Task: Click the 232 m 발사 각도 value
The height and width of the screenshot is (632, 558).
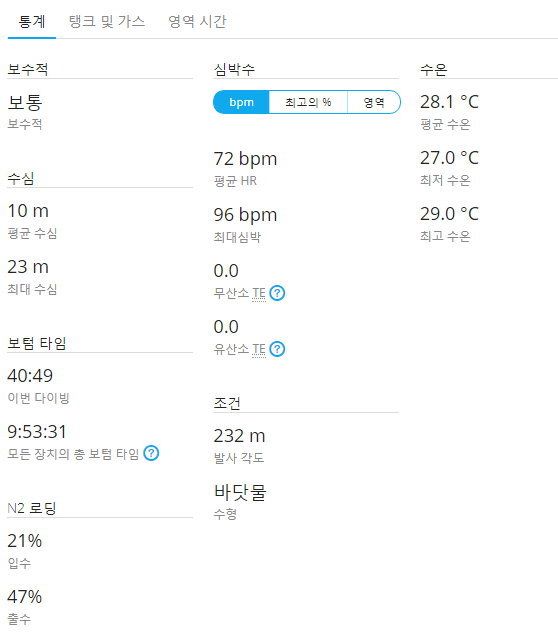Action: point(239,436)
